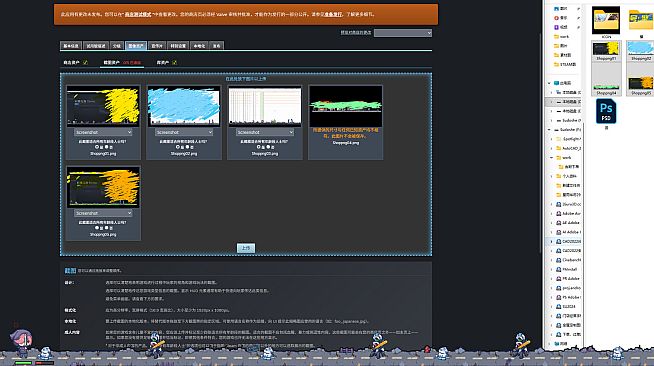The image size is (654, 366).
Task: Select first radio option under Shopping05.png
Action: coord(97,228)
